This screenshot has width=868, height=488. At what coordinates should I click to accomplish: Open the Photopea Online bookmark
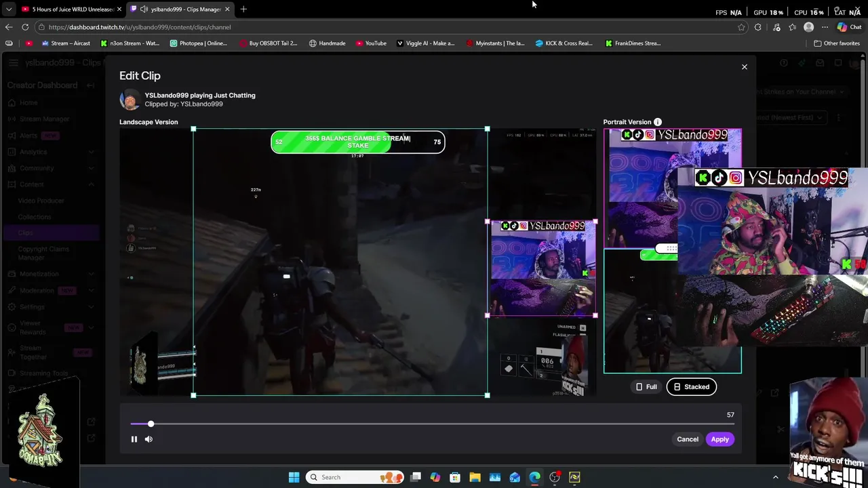tap(198, 43)
